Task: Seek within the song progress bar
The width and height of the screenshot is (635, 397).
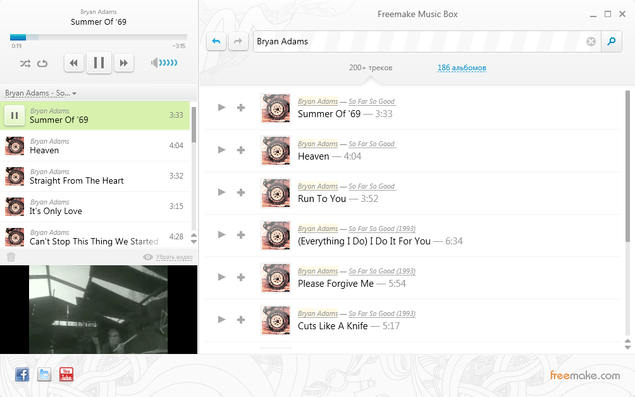Action: (98, 37)
